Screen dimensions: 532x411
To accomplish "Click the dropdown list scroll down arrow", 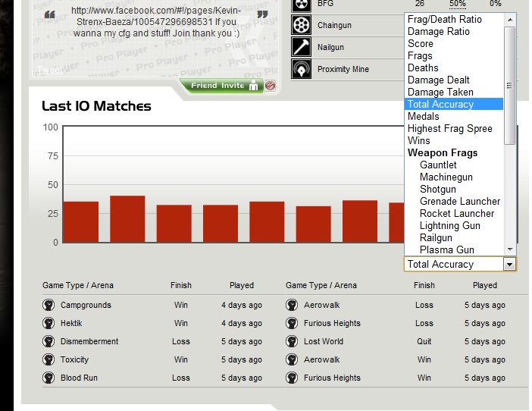I will point(510,249).
